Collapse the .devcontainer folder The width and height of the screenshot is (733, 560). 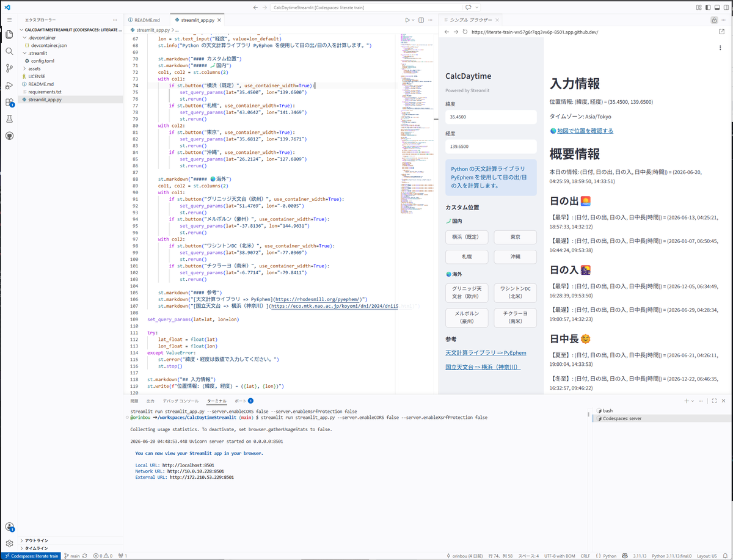[x=70, y=37]
